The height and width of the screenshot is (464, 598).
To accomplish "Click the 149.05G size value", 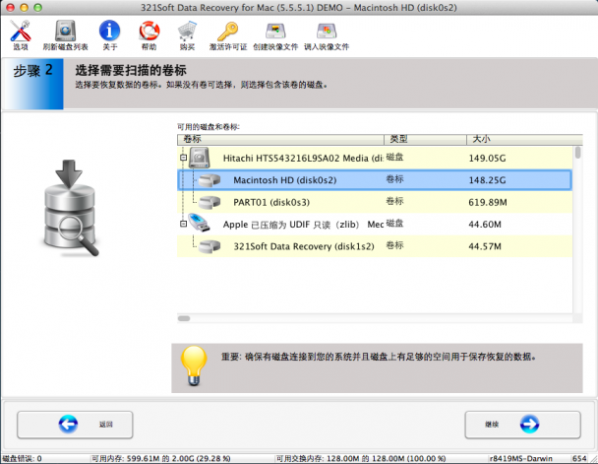I will (x=487, y=158).
